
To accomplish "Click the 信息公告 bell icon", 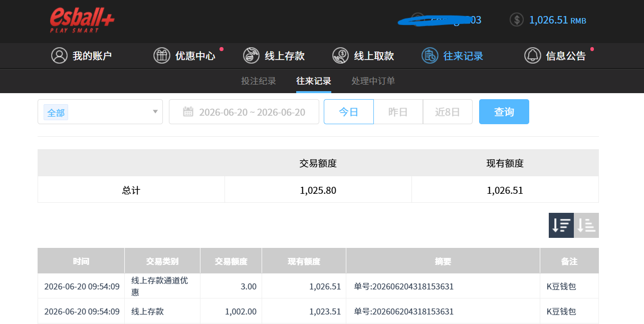I will [x=533, y=56].
